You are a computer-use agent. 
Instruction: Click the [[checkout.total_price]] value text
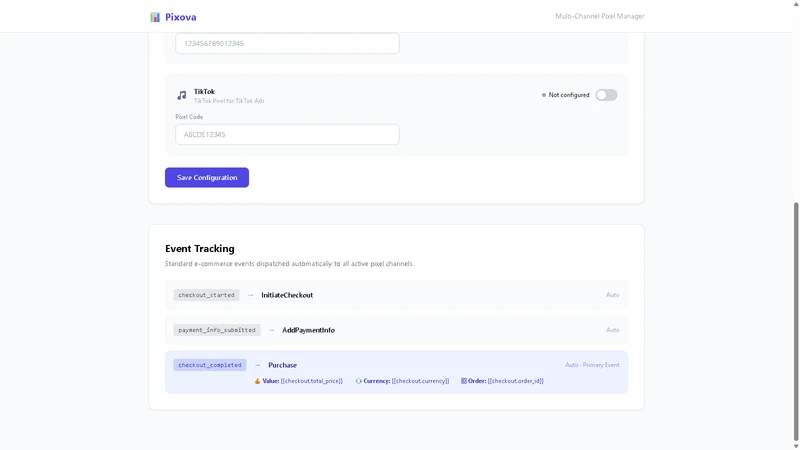(x=311, y=381)
